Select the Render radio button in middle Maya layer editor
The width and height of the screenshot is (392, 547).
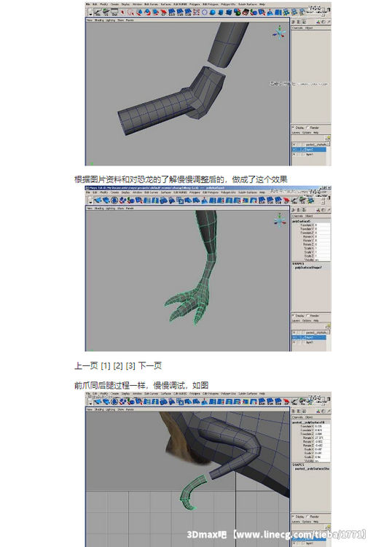[x=307, y=316]
